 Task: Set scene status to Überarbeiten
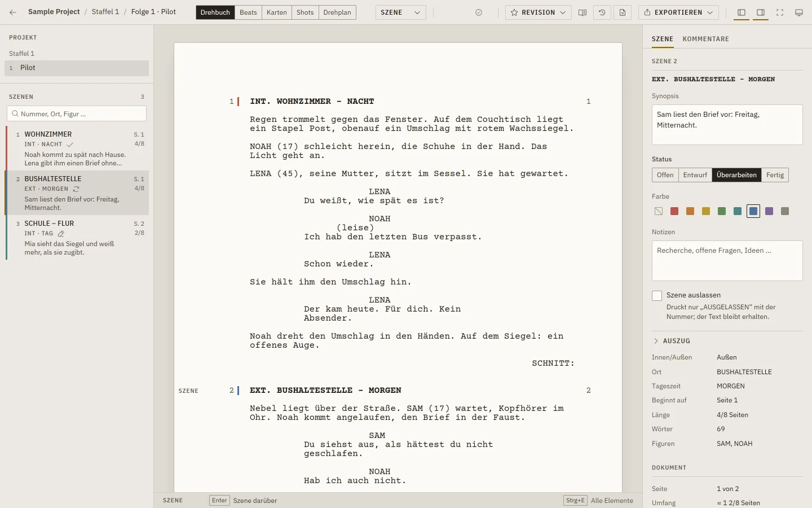(736, 175)
